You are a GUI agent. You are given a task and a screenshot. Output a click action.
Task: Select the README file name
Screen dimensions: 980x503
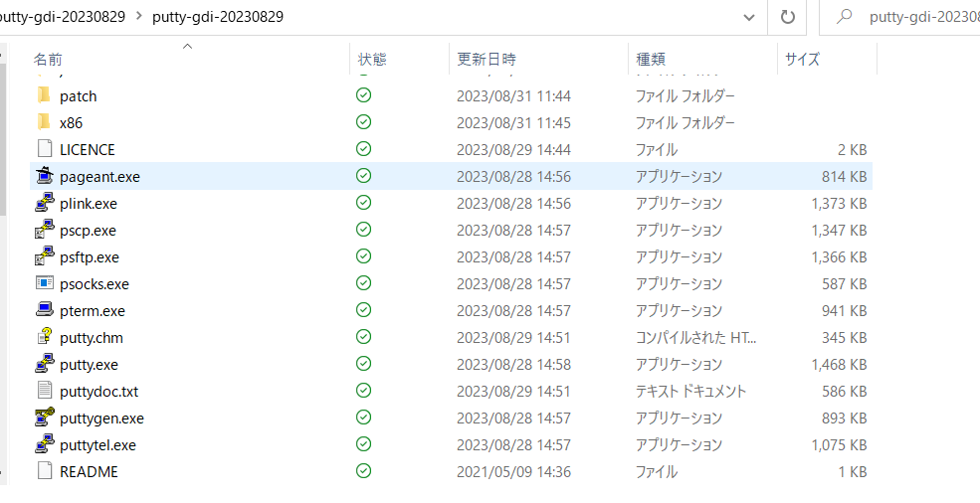tap(89, 472)
